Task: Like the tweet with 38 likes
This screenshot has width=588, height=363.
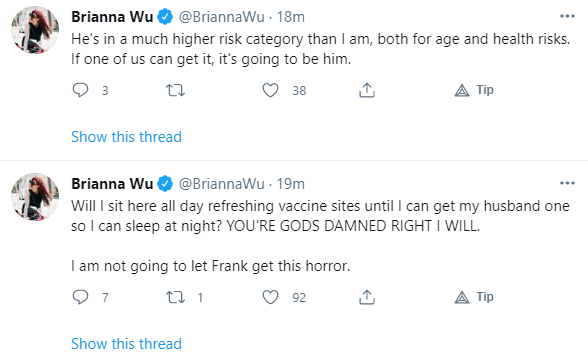Action: click(270, 90)
